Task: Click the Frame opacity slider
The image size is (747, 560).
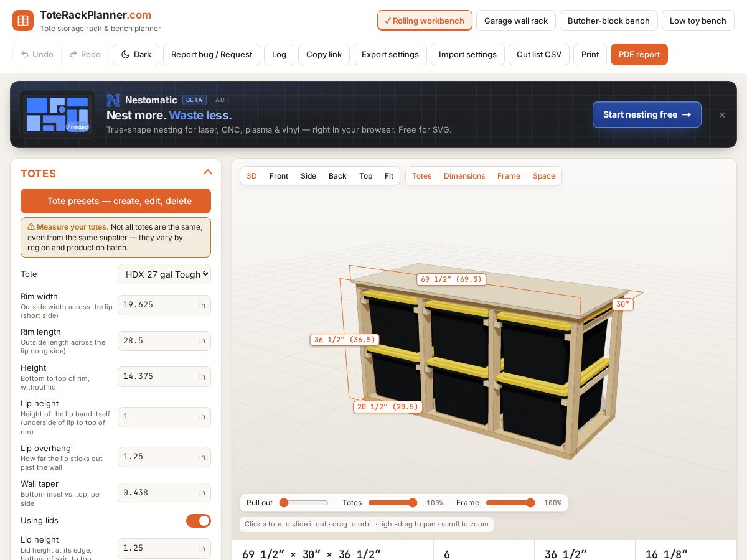Action: click(510, 503)
